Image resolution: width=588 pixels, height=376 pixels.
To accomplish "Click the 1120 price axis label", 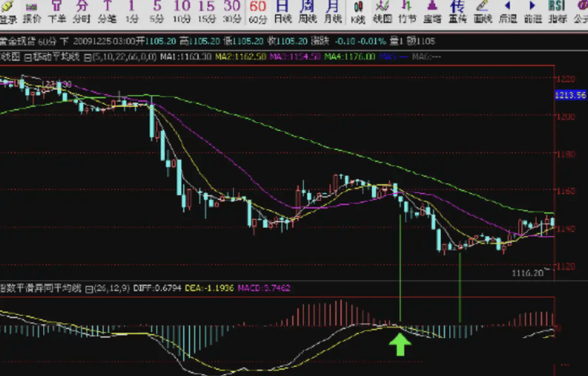I will [x=566, y=266].
